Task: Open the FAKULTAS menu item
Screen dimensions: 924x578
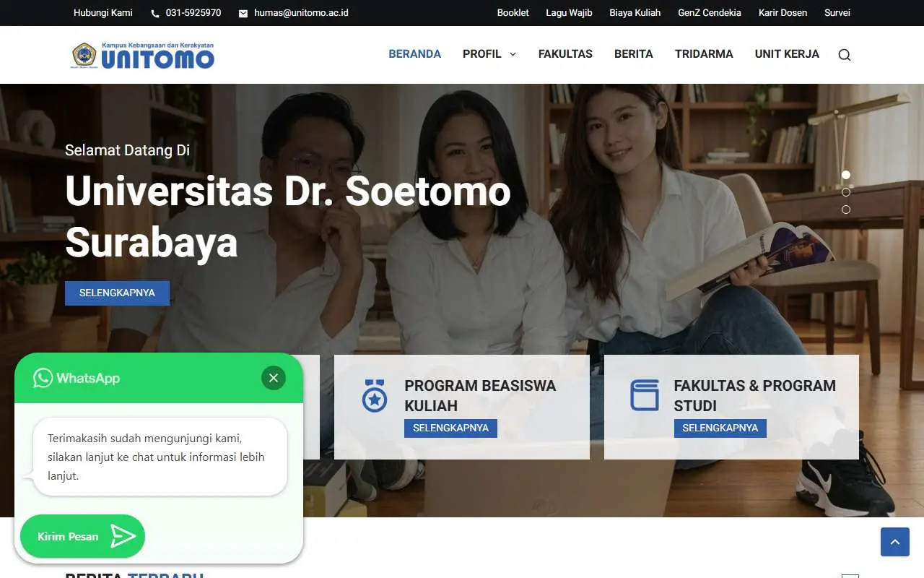Action: click(565, 54)
